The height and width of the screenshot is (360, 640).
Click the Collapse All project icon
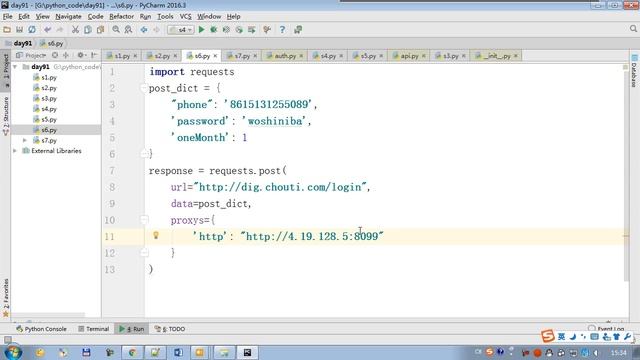(x=65, y=55)
